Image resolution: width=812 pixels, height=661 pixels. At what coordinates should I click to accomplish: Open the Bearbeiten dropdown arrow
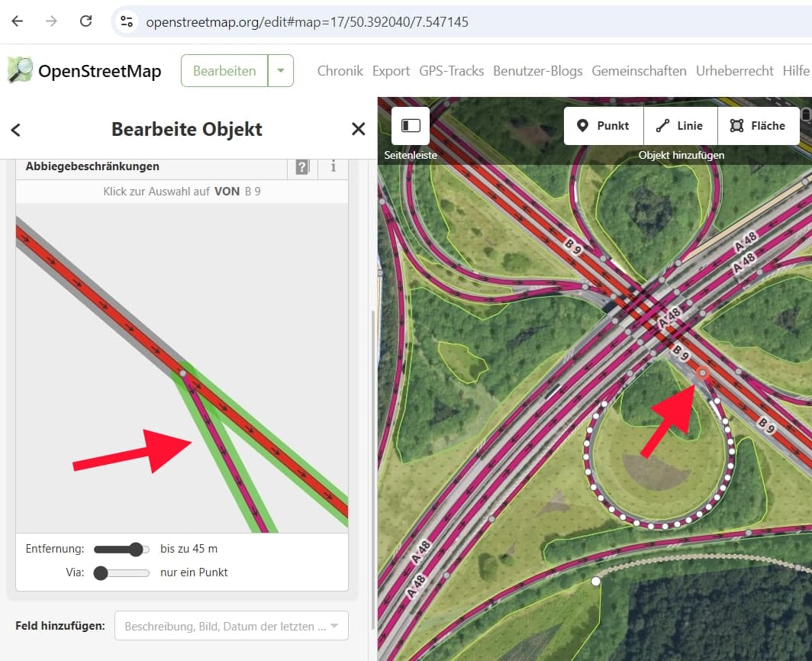[x=281, y=71]
